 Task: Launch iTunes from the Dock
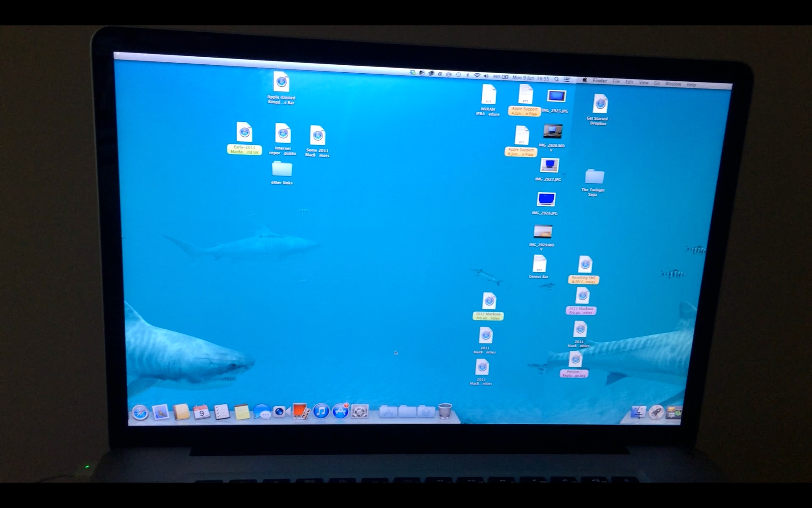pyautogui.click(x=321, y=411)
